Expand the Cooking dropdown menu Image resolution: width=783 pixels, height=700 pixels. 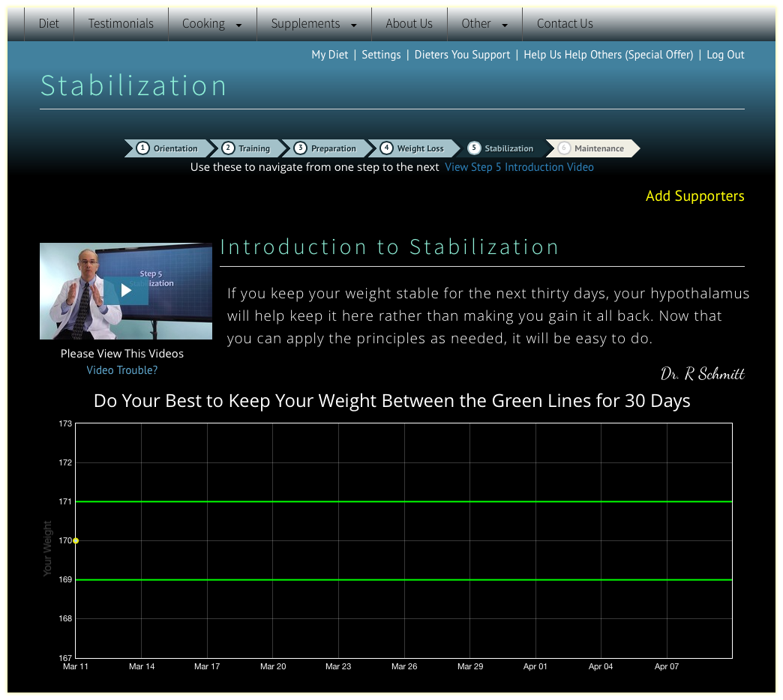point(212,24)
